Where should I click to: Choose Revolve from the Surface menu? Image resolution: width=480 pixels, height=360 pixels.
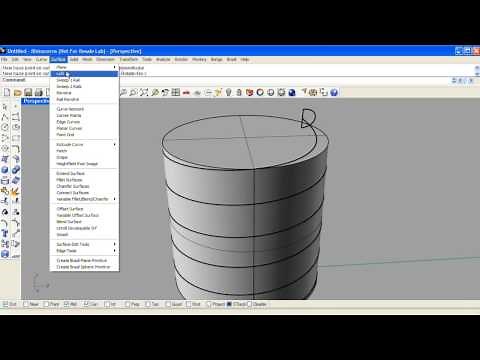tap(84, 93)
